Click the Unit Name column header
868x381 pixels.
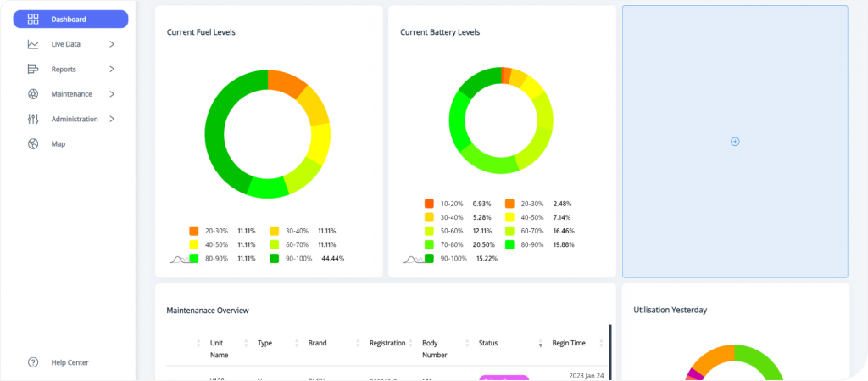click(220, 349)
